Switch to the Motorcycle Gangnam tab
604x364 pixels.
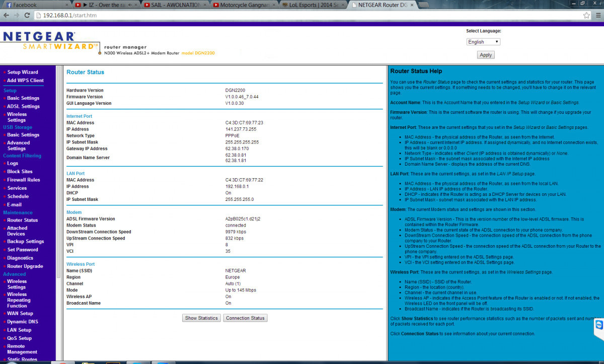click(x=244, y=5)
